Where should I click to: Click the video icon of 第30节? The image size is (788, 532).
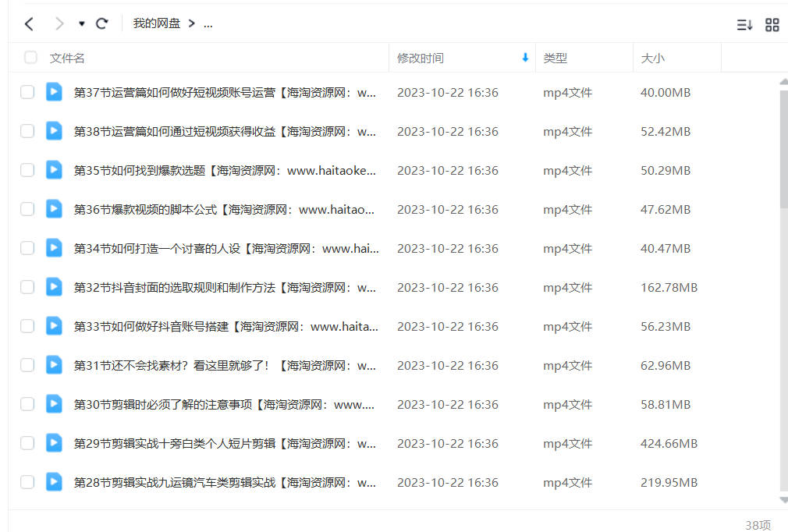[54, 404]
